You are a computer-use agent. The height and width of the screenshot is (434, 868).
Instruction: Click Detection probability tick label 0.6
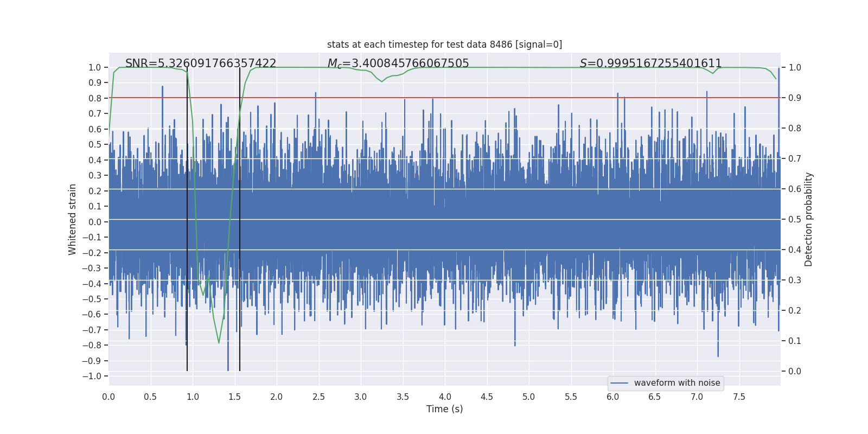point(795,189)
